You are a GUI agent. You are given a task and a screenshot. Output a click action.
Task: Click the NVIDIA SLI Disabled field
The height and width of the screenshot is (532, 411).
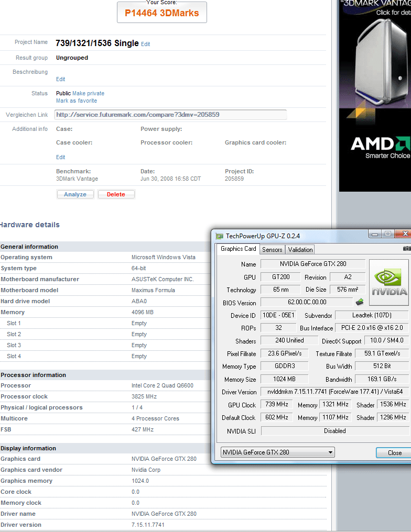click(335, 430)
